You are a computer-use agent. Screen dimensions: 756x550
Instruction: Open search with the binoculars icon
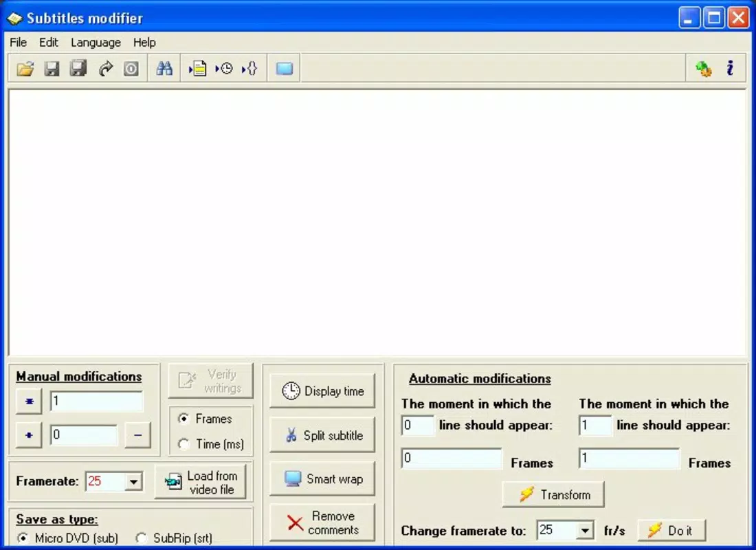164,69
